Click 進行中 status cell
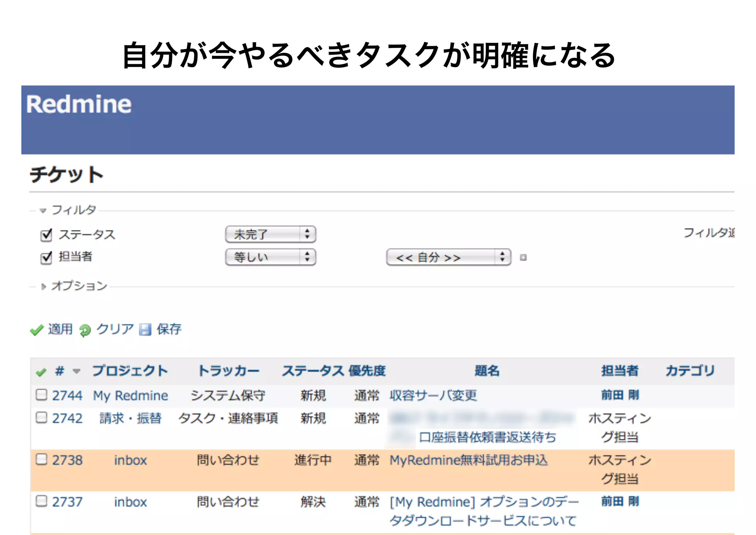Viewport: 756px width, 535px height. [313, 460]
